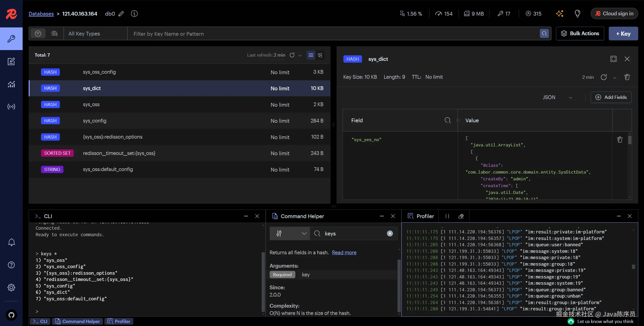This screenshot has width=644, height=326.
Task: Open the Analysis Tools sidebar icon
Action: pyautogui.click(x=11, y=84)
